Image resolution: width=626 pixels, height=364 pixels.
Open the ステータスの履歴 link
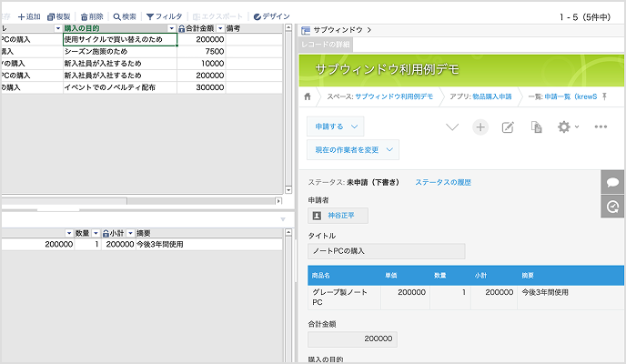(443, 183)
